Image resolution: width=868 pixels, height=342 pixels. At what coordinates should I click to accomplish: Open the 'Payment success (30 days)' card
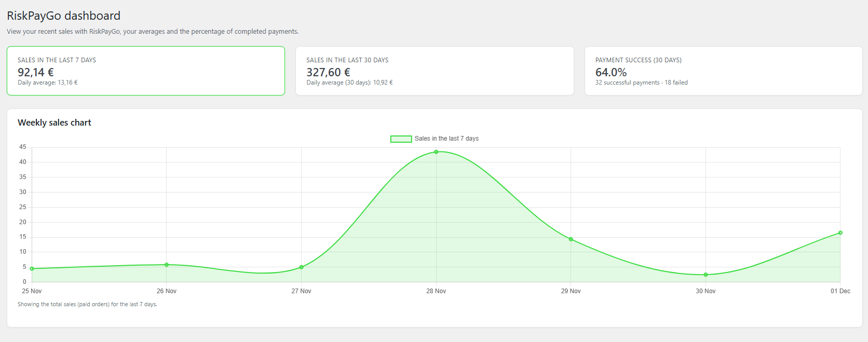723,71
